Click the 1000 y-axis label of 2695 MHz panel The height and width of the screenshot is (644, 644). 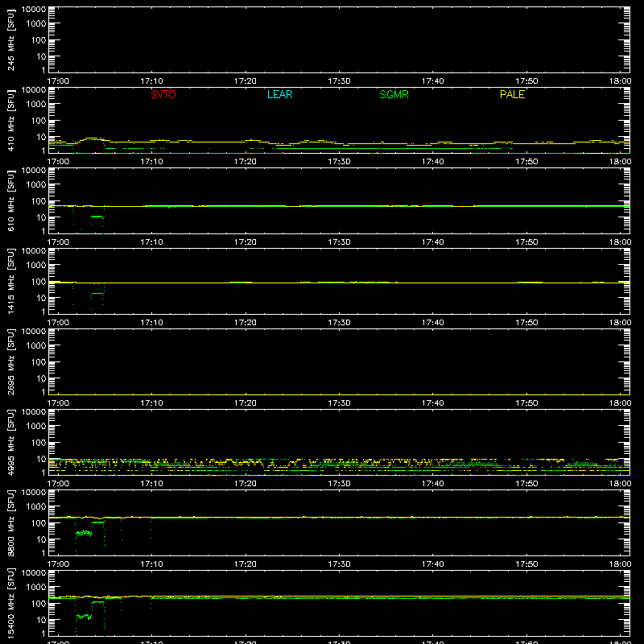click(36, 346)
